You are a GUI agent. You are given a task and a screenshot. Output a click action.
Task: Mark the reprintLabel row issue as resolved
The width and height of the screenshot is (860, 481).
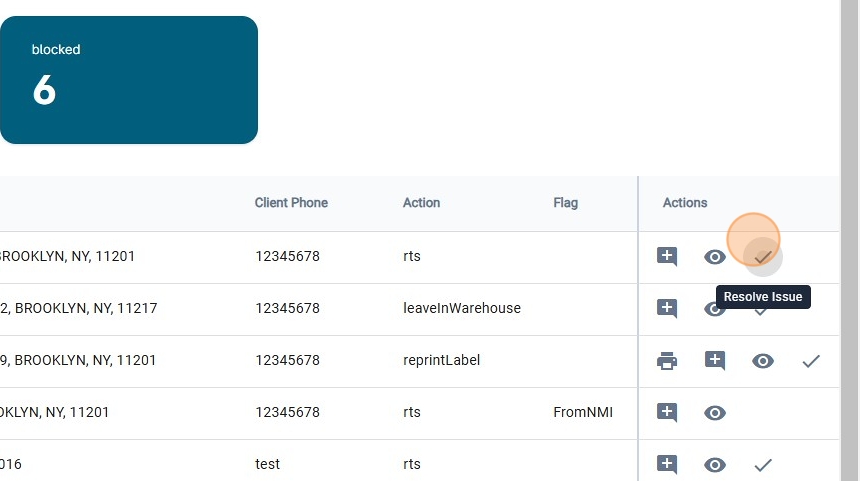click(x=811, y=361)
